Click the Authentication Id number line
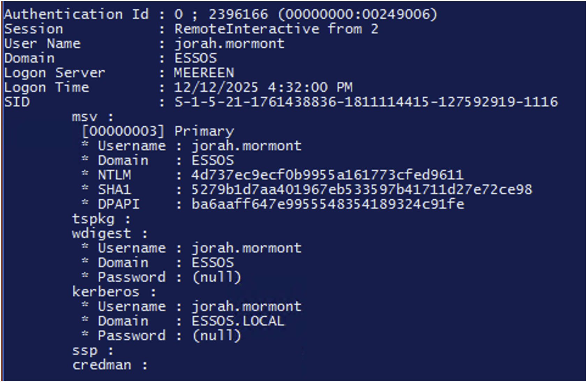 tap(305, 14)
